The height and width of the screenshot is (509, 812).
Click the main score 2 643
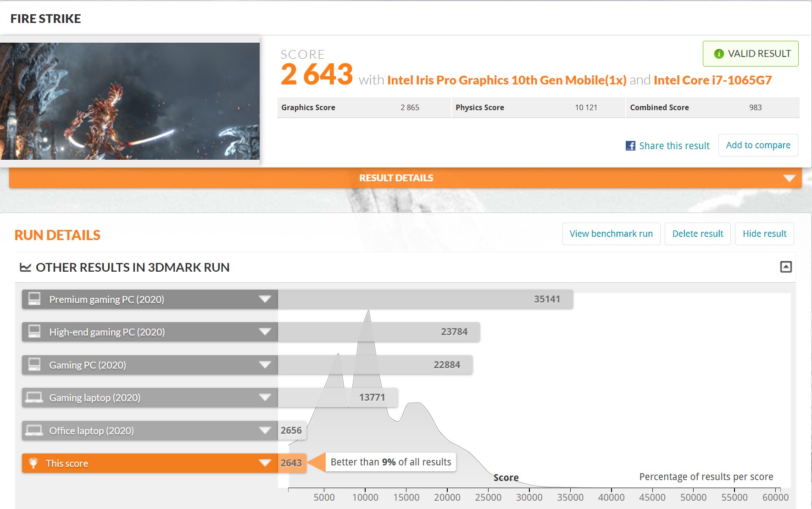(317, 74)
